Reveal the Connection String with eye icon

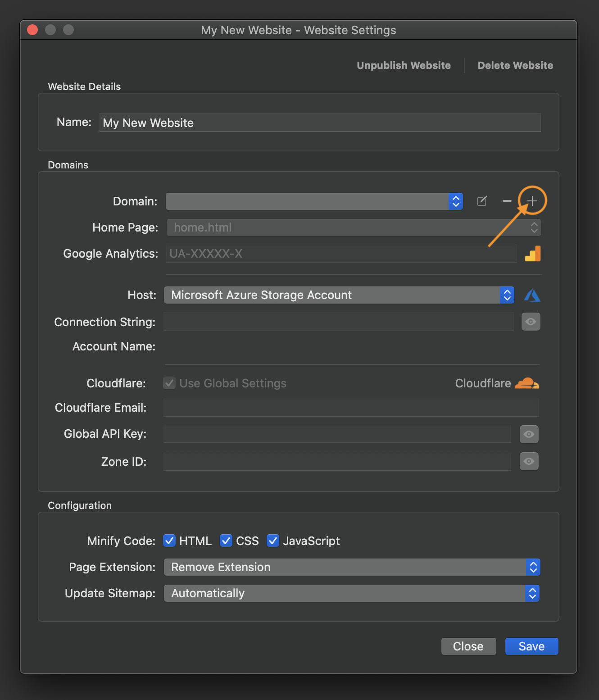[531, 322]
